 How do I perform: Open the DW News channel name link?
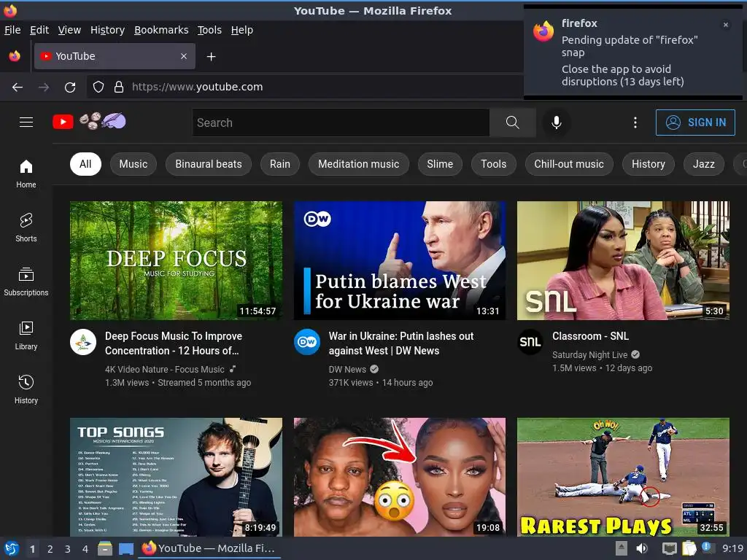pos(347,370)
